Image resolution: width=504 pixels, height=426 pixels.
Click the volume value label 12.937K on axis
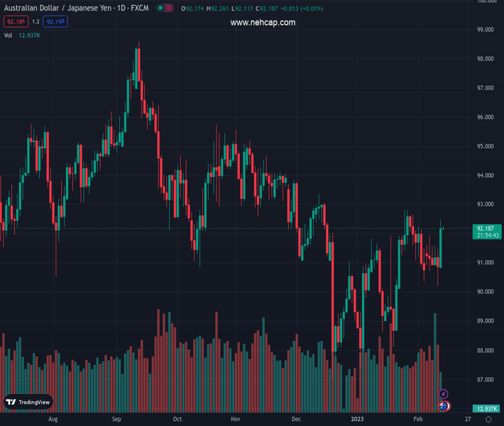(x=486, y=409)
